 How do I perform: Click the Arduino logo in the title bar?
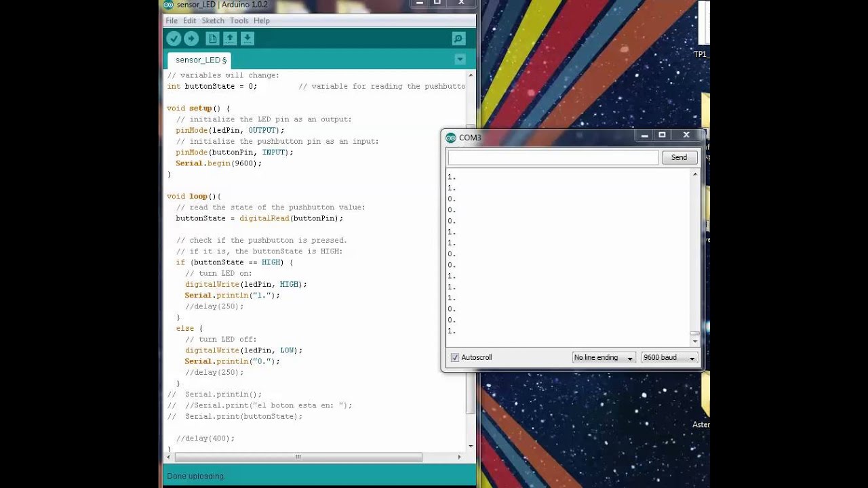click(x=167, y=5)
